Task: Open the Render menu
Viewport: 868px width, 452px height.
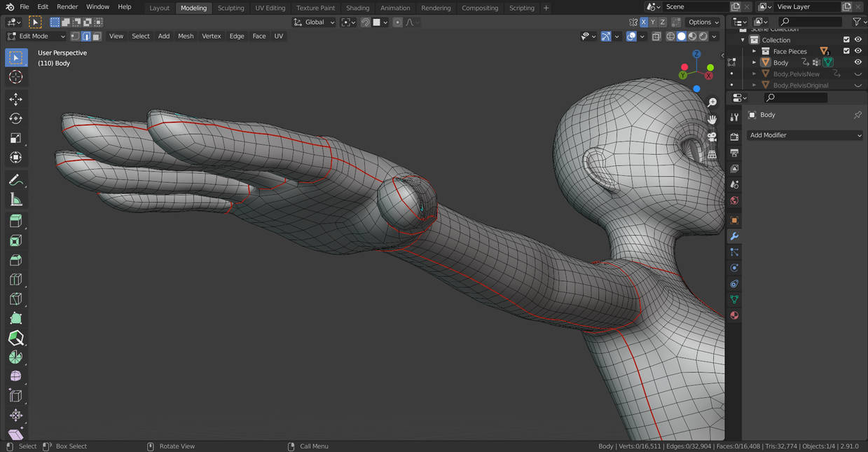Action: [x=67, y=7]
